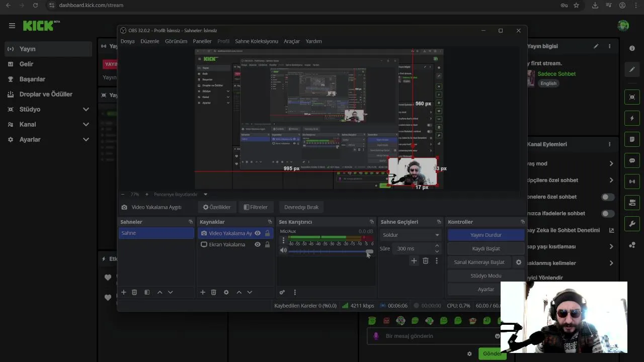Edit stream info with the pencil icon

point(596,46)
